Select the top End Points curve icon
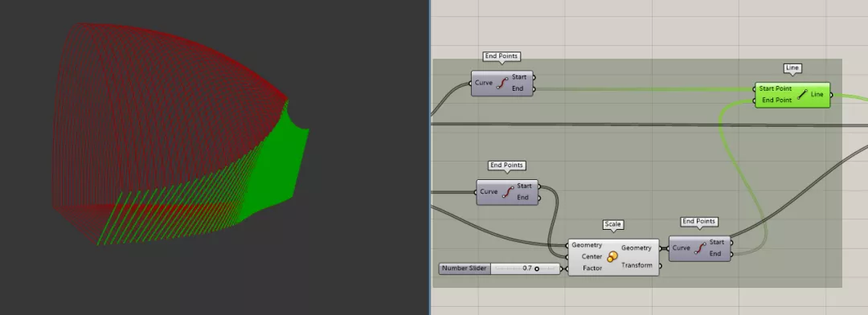The width and height of the screenshot is (868, 315). [502, 83]
